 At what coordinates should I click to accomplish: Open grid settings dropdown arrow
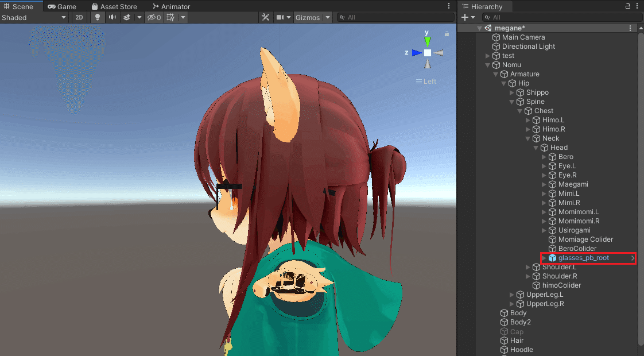point(183,17)
